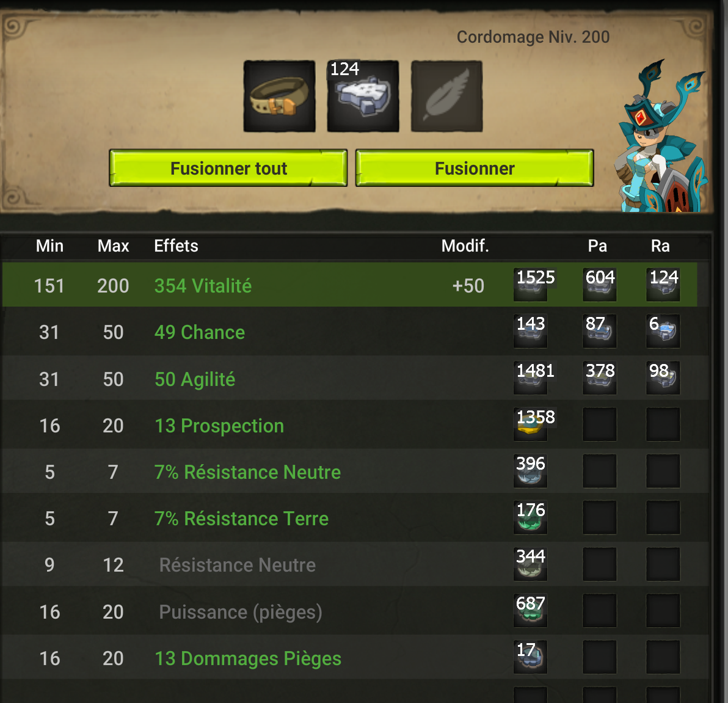Select the 49 Chance effect row
Image resolution: width=728 pixels, height=703 pixels.
click(x=355, y=332)
